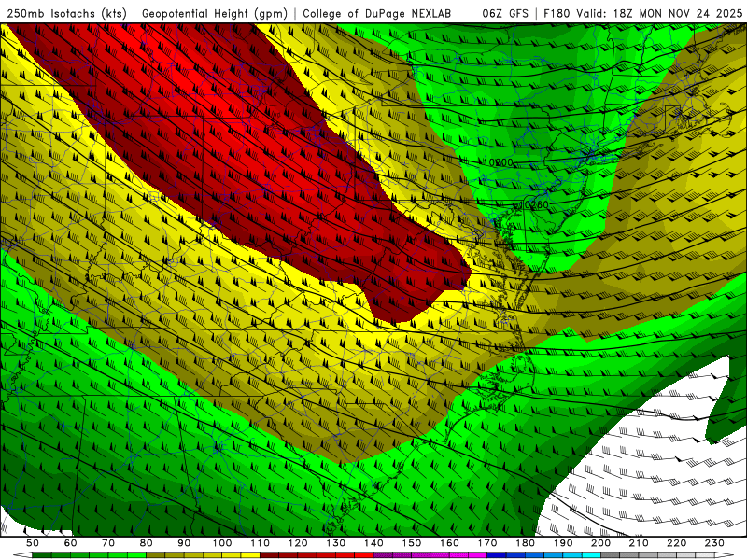Click the '70' value on the legend
Image resolution: width=747 pixels, height=560 pixels.
(x=108, y=543)
